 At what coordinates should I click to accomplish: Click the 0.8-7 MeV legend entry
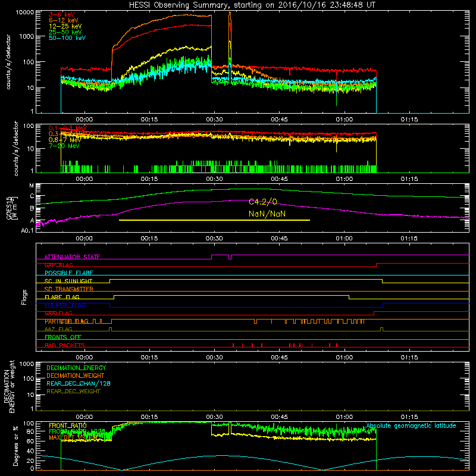(x=65, y=140)
